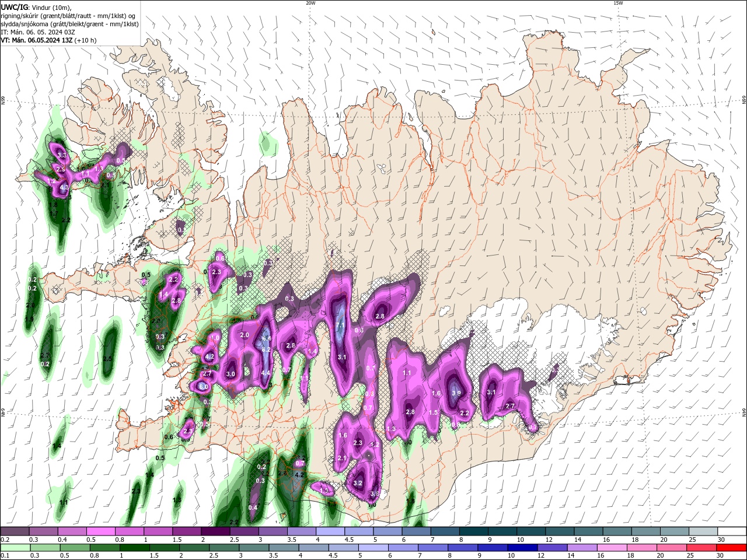Pick the snow legend swatch between 2 and 2.5
Viewport: 747px width, 560px height.
(215, 531)
